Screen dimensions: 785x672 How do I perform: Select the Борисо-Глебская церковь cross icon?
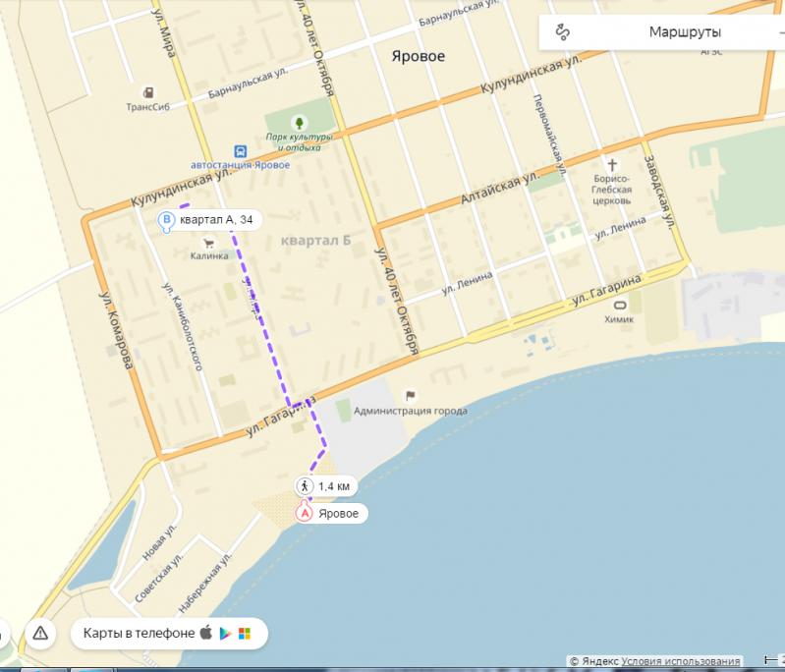pos(612,165)
